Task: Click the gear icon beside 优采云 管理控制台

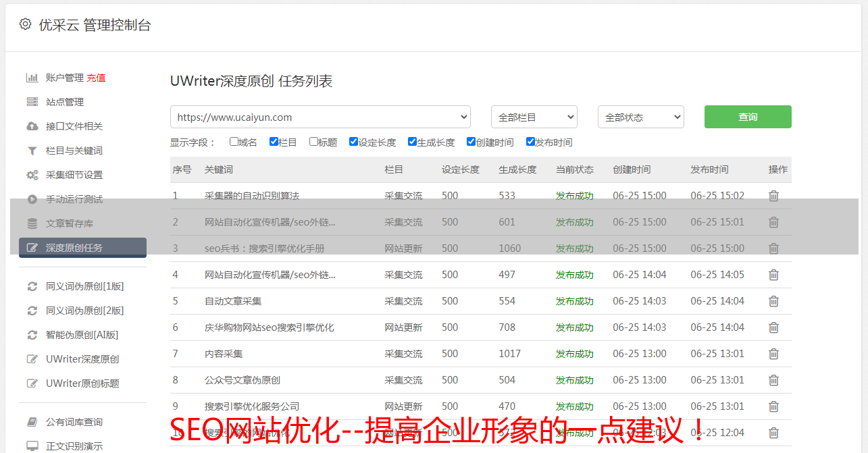Action: click(25, 24)
